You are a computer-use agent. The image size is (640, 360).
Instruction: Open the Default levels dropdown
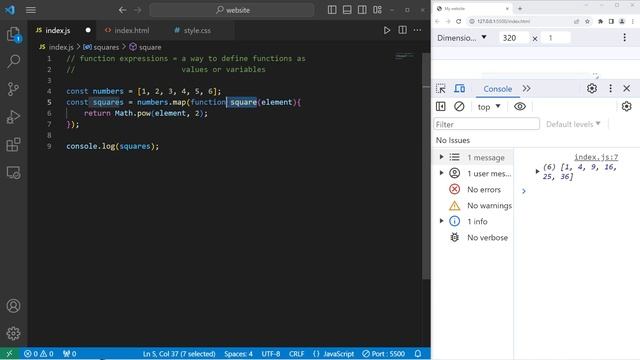pyautogui.click(x=573, y=124)
